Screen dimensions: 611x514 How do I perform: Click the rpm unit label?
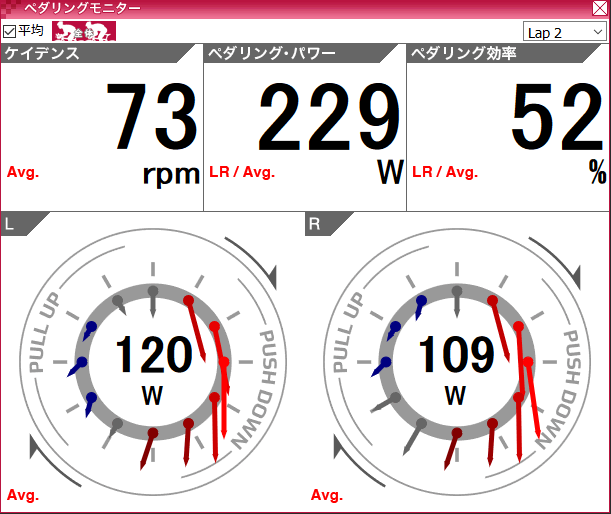pyautogui.click(x=171, y=175)
